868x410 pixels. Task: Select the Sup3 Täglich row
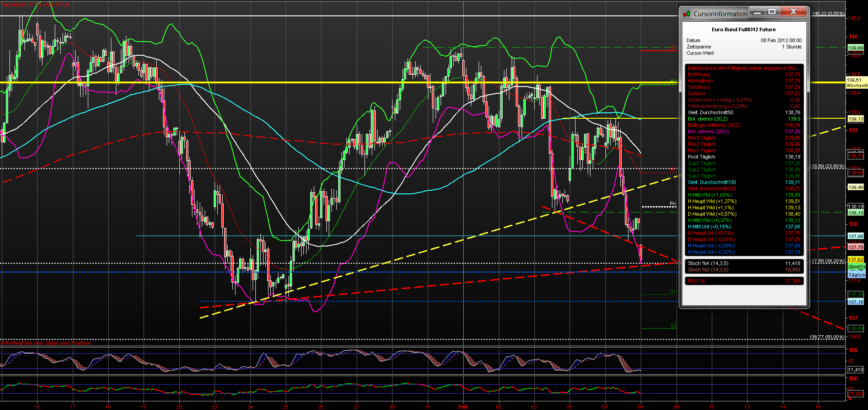(743, 176)
